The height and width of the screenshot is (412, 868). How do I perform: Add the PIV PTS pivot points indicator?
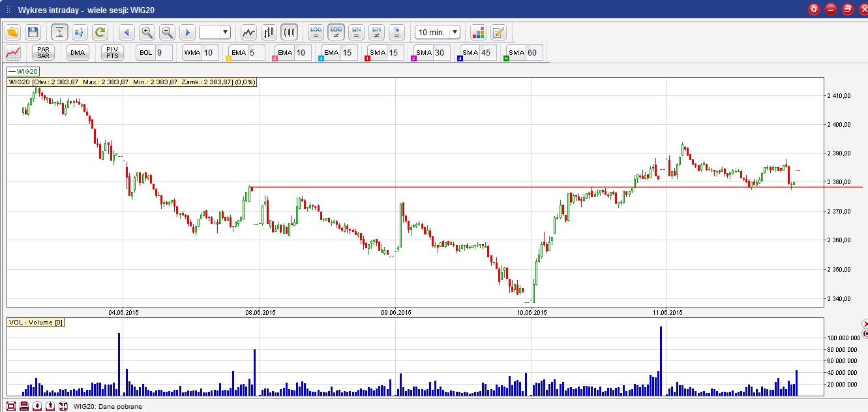tap(112, 53)
